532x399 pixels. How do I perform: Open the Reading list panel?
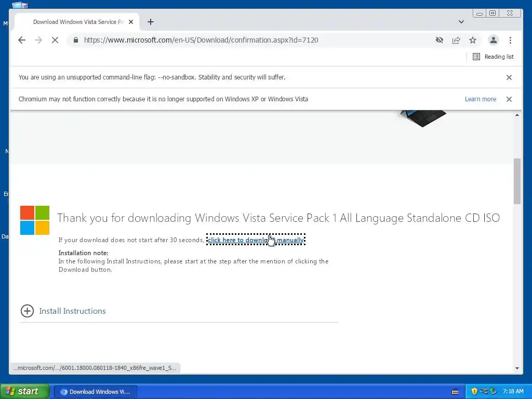tap(493, 57)
